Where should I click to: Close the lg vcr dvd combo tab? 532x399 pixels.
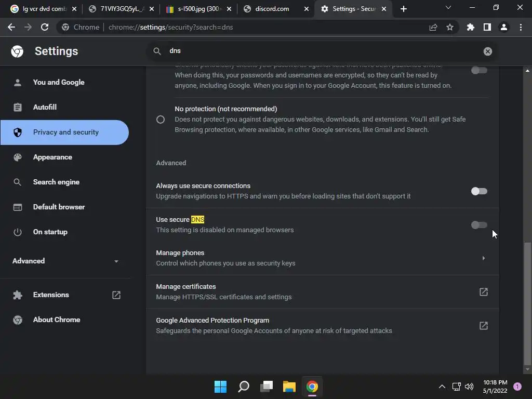pyautogui.click(x=74, y=9)
